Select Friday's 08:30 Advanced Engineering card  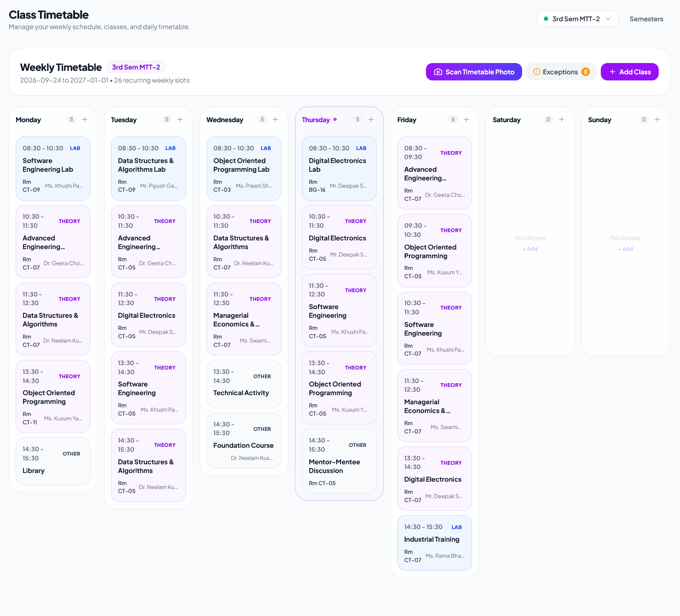click(x=435, y=173)
